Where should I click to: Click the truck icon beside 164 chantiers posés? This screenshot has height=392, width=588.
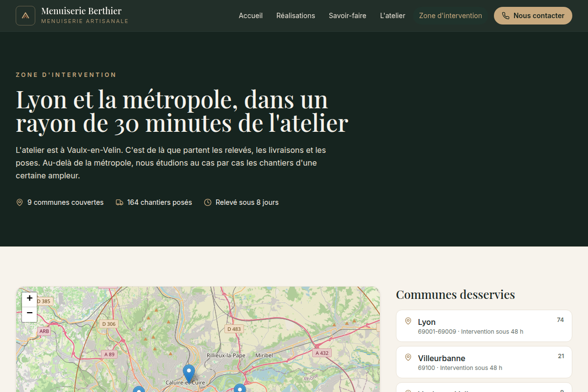coord(120,202)
